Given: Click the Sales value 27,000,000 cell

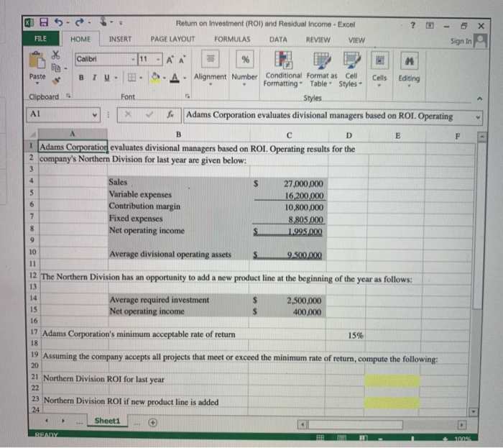Looking at the screenshot, I should point(289,183).
